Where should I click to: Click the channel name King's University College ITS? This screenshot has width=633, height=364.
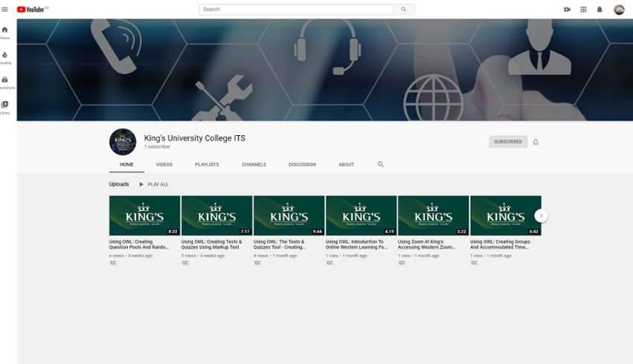point(195,138)
